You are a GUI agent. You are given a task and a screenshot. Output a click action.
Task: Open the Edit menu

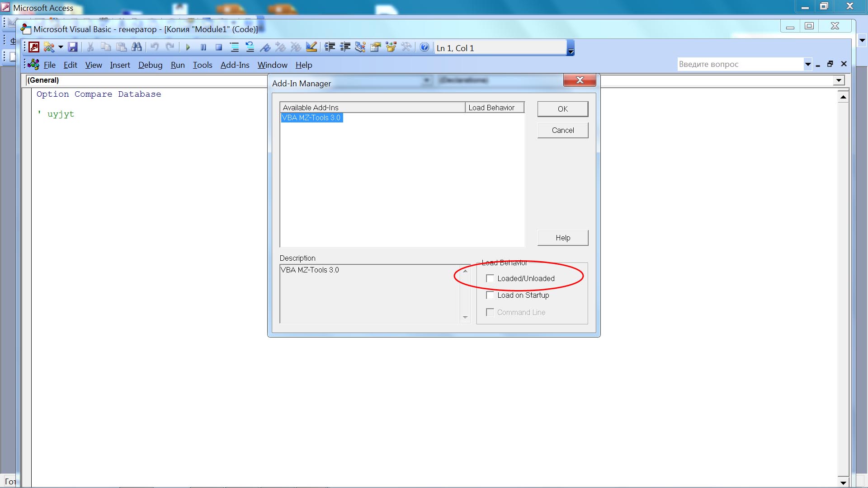(x=71, y=65)
